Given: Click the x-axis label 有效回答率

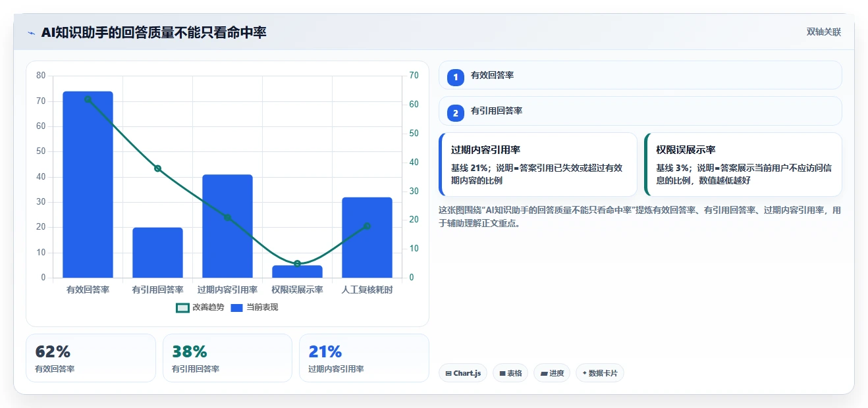Looking at the screenshot, I should (x=88, y=290).
